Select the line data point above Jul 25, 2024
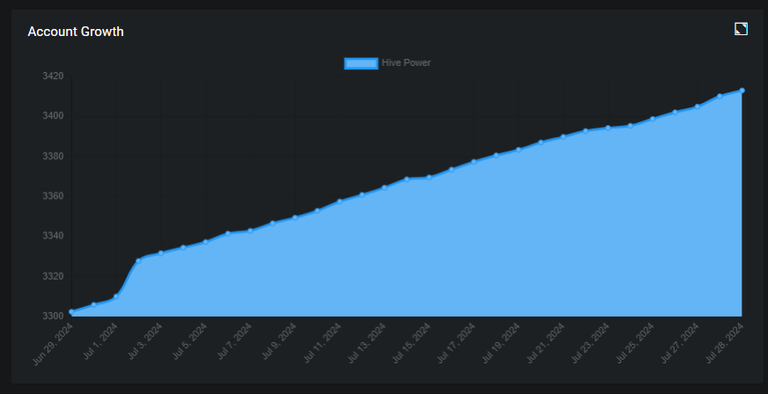The width and height of the screenshot is (768, 394). coord(653,119)
